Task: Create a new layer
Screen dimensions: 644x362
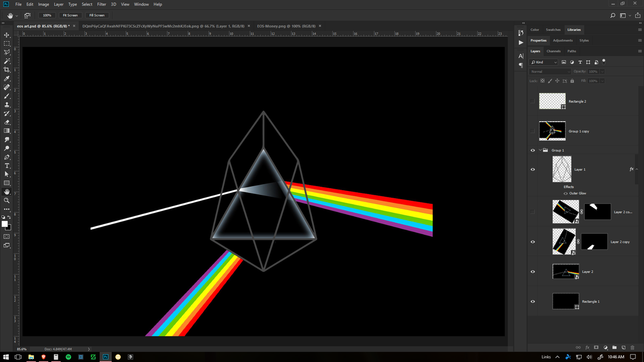Action: pyautogui.click(x=623, y=347)
